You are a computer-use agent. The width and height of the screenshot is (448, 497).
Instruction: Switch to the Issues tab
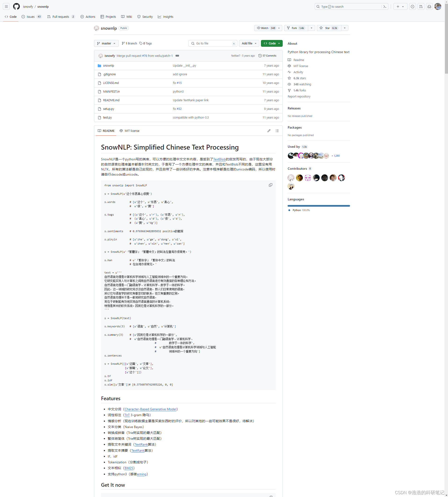[32, 17]
